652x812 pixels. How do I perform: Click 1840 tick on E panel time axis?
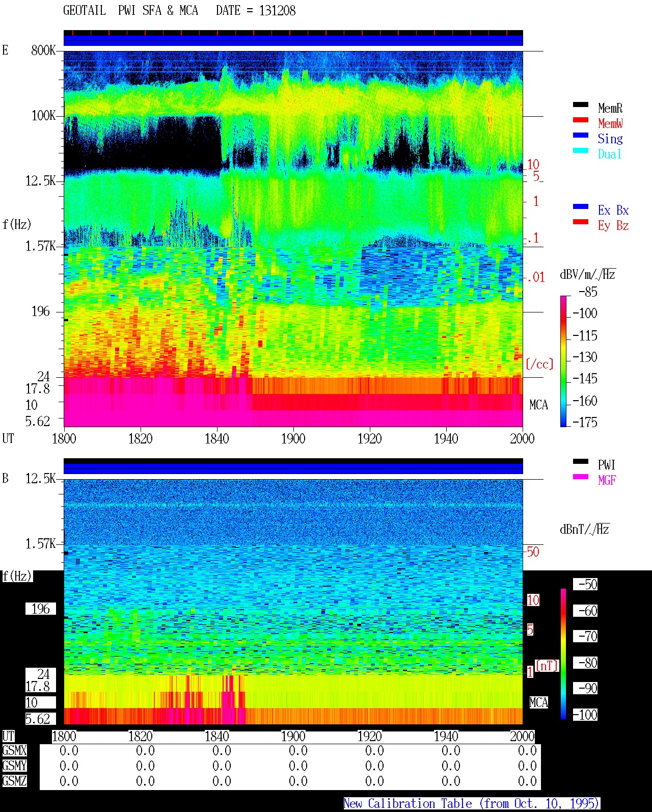pos(217,439)
